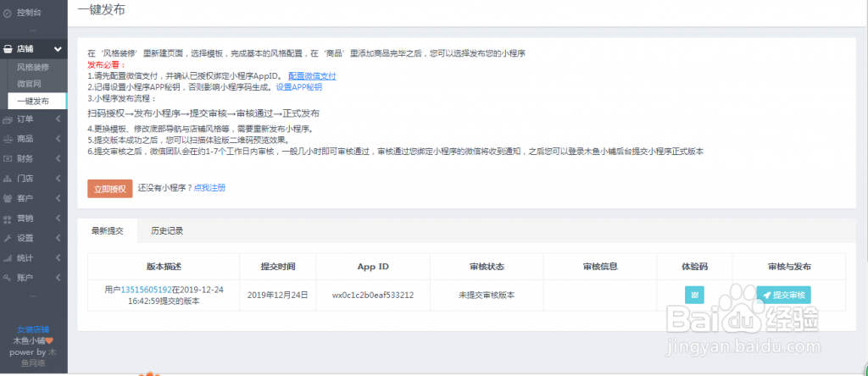Click the 订单 sidebar icon
Image resolution: width=868 pixels, height=376 pixels.
point(8,119)
